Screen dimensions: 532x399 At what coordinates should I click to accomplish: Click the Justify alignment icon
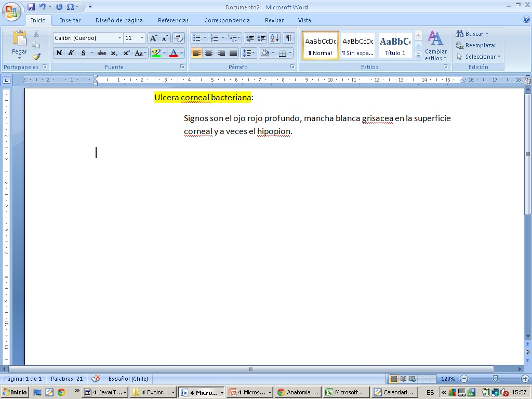point(233,53)
